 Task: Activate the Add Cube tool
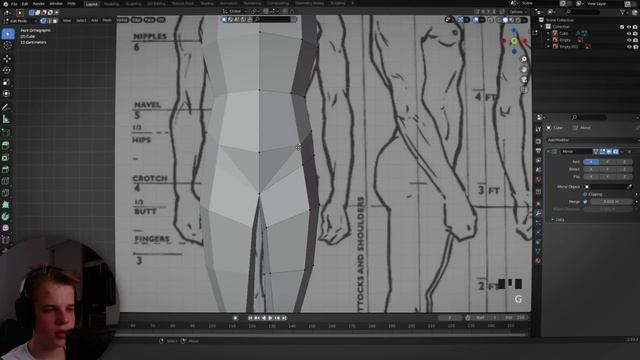coord(6,133)
